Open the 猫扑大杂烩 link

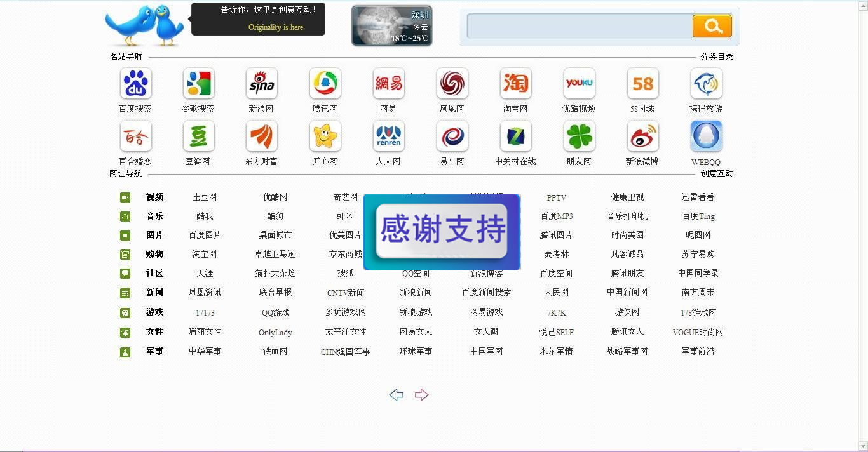coord(275,273)
